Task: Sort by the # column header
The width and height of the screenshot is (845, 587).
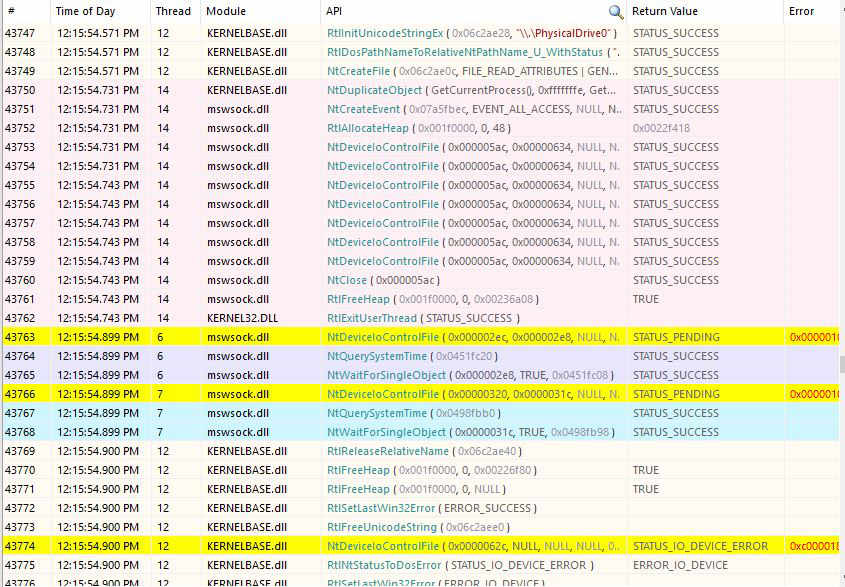Action: tap(11, 12)
